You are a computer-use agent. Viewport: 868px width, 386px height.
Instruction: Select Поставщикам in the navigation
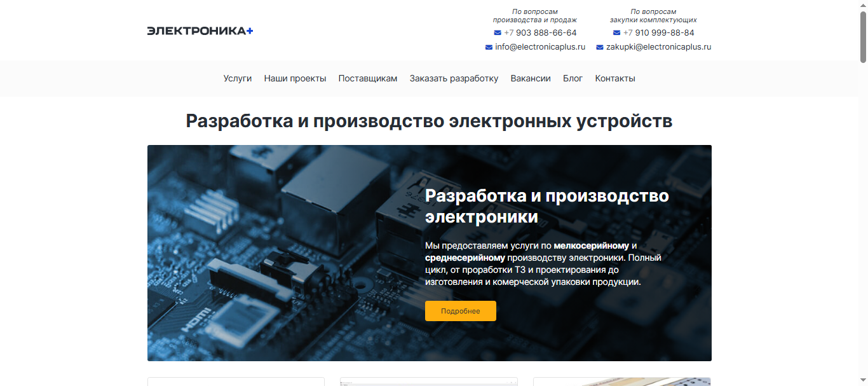(367, 78)
